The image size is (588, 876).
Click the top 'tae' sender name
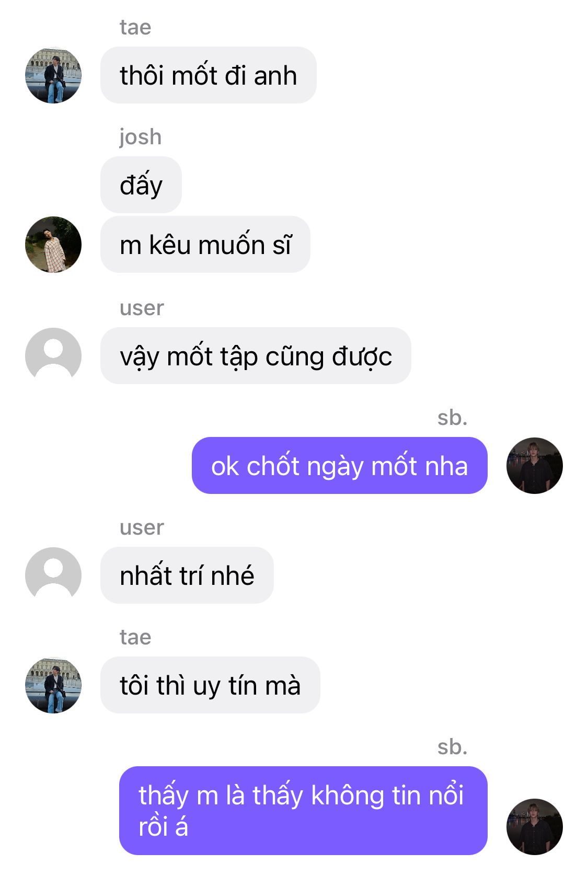point(135,27)
